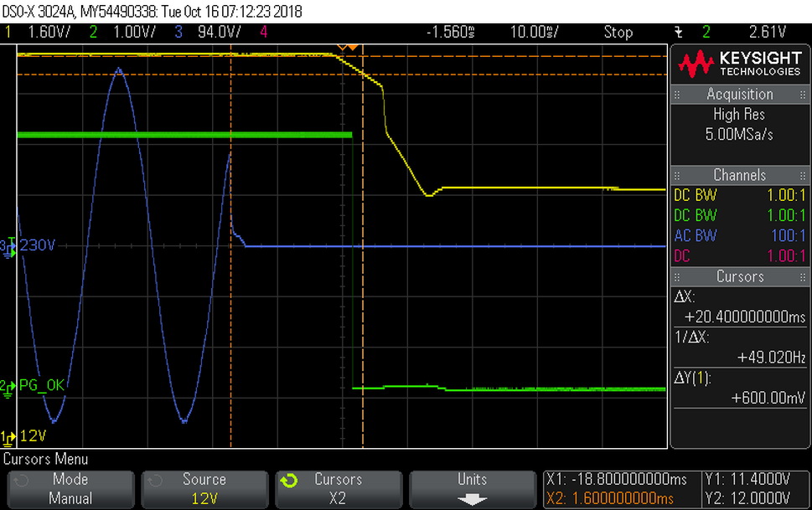Click the 100:1 probe ratio value
Screen dimensions: 812x510
[x=789, y=235]
